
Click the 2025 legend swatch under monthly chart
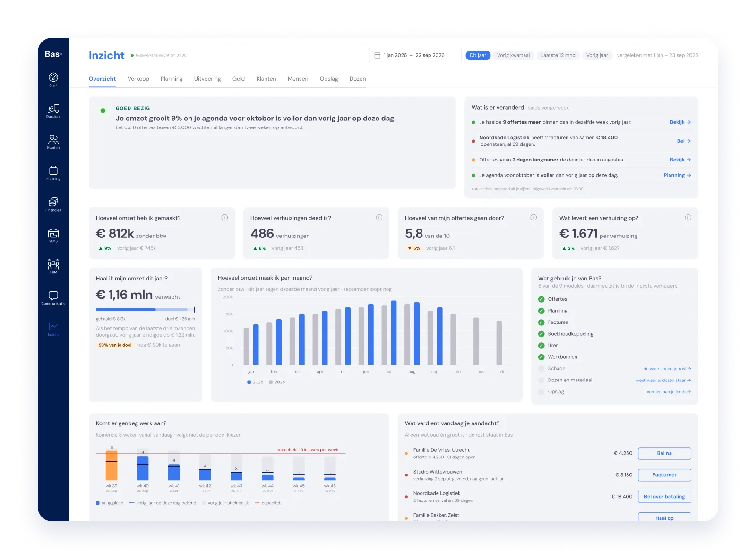click(271, 382)
